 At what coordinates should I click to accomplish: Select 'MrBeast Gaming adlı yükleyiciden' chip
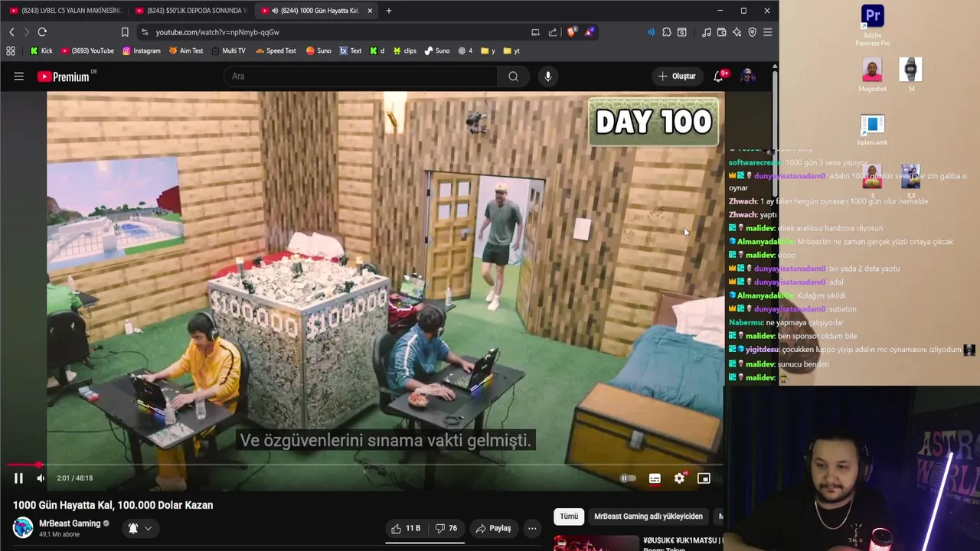(x=648, y=517)
